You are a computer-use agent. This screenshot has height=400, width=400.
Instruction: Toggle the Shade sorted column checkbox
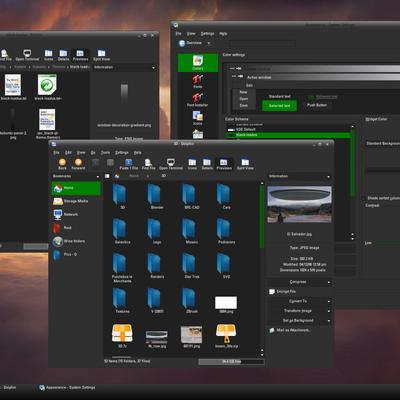(364, 198)
